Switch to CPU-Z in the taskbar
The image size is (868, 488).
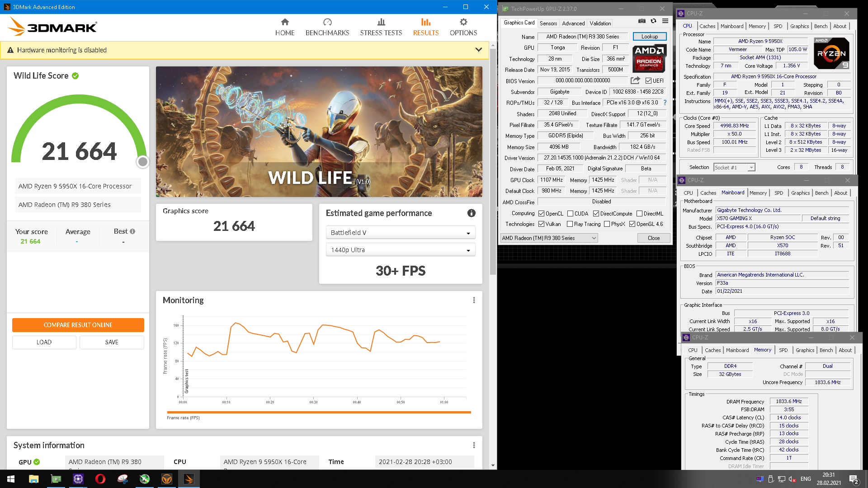click(78, 479)
